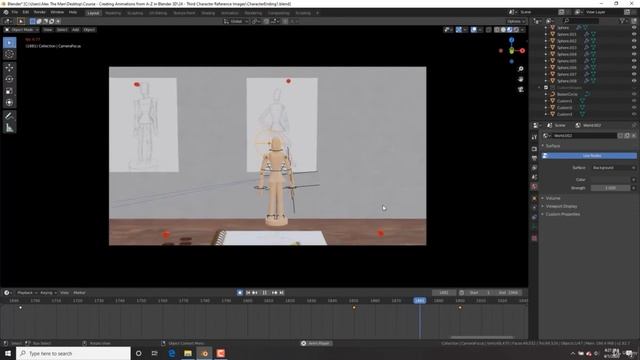Open File Explorer from the taskbar

coord(188,353)
